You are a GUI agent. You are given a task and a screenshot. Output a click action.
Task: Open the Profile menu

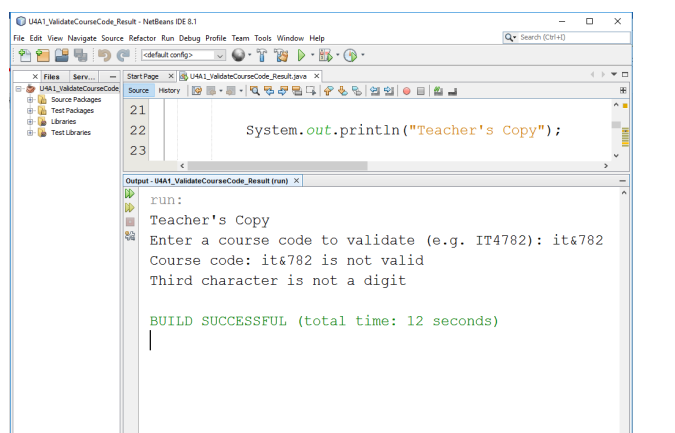point(216,38)
